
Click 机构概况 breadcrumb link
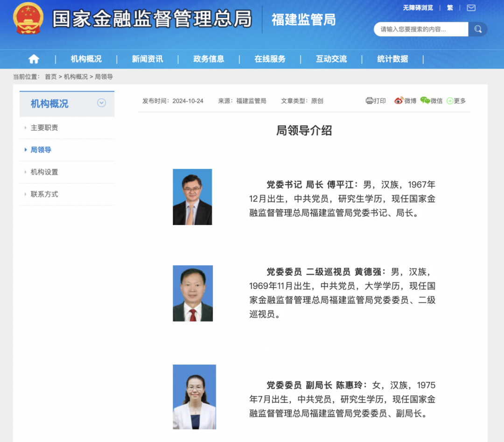point(76,77)
